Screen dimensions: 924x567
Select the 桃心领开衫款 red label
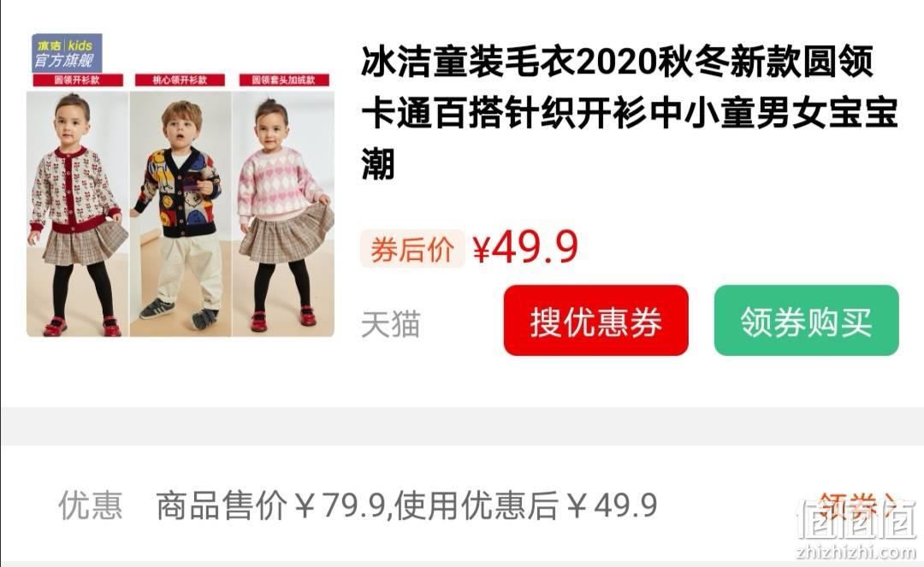181,80
